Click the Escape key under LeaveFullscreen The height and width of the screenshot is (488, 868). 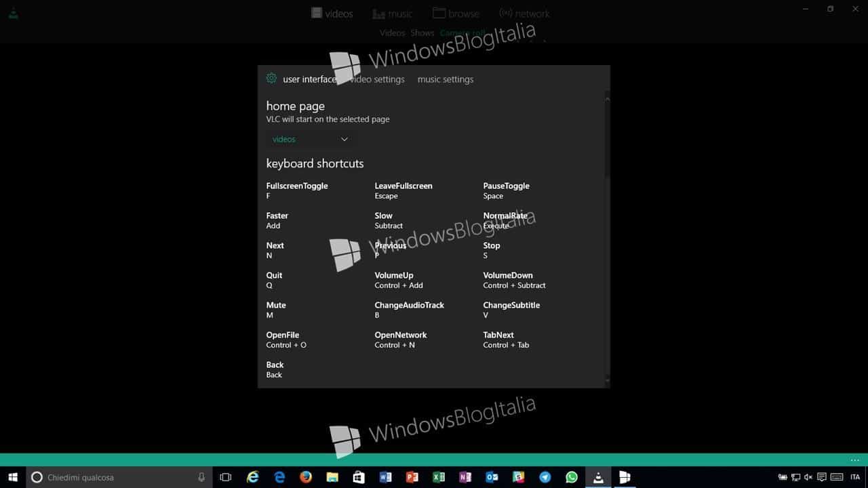[x=387, y=196]
